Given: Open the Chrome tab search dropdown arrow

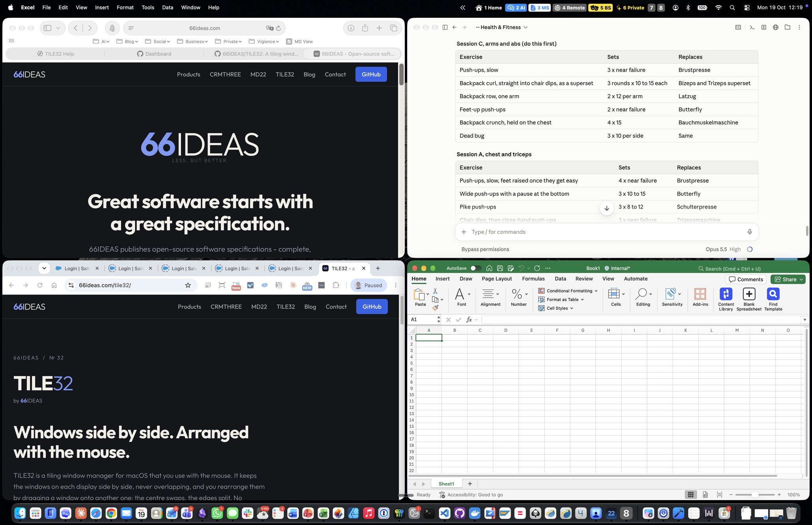Looking at the screenshot, I should pyautogui.click(x=44, y=268).
